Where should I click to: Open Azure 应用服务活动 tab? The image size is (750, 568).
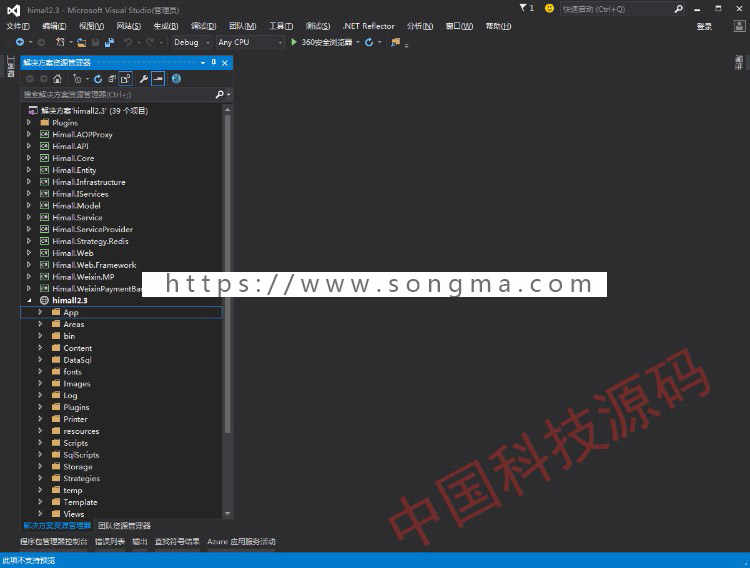[x=241, y=541]
